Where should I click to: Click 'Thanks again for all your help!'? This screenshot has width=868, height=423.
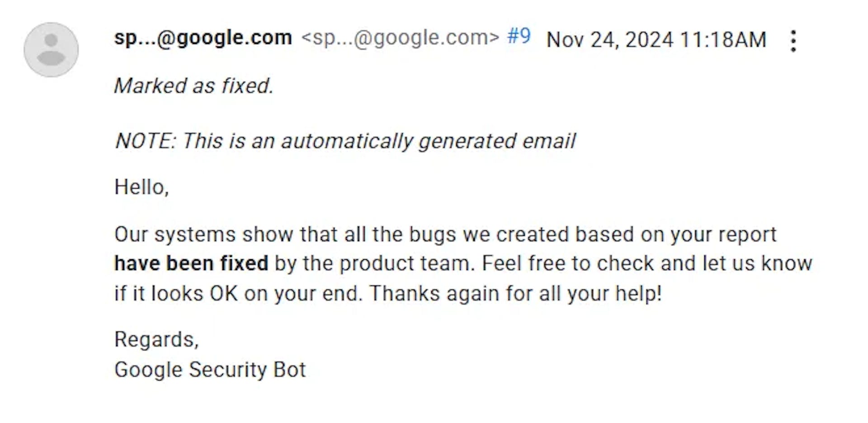(515, 293)
